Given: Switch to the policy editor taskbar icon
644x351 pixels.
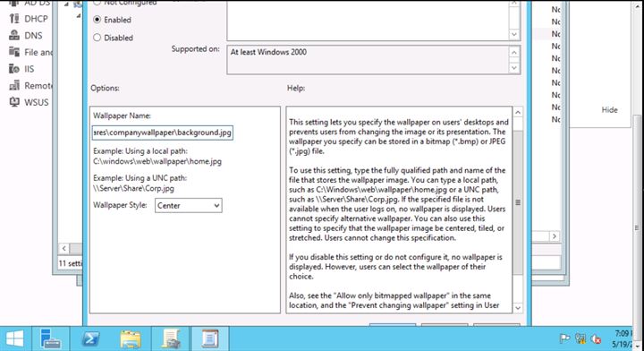Looking at the screenshot, I should pos(210,339).
